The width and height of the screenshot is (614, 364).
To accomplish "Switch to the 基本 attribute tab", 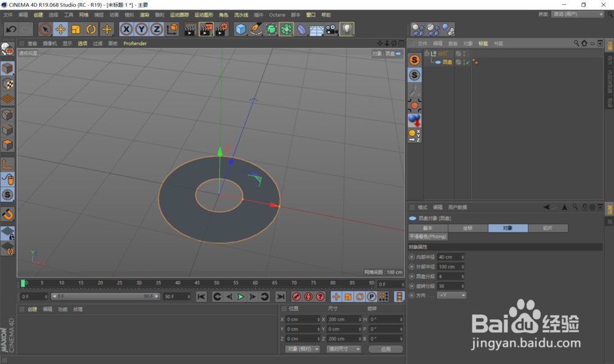I will [x=428, y=228].
